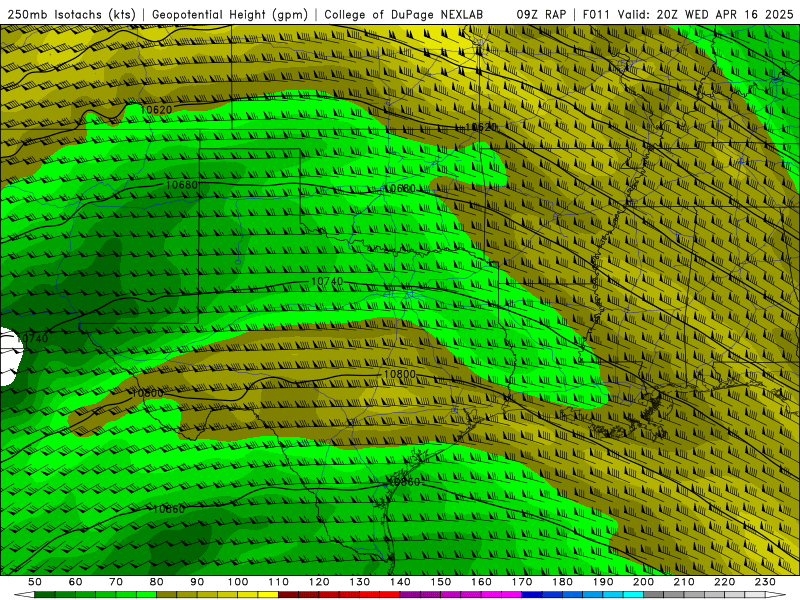Image resolution: width=800 pixels, height=600 pixels.
Task: Click the 160 label on the color scale
Action: coord(482,582)
